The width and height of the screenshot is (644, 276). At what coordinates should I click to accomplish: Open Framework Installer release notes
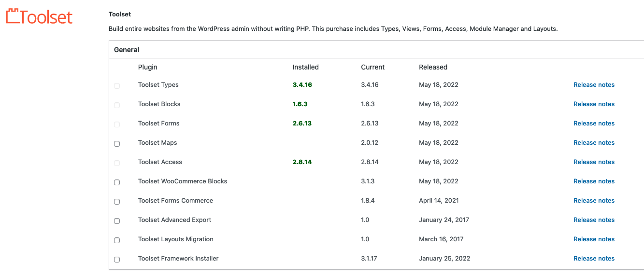point(594,259)
